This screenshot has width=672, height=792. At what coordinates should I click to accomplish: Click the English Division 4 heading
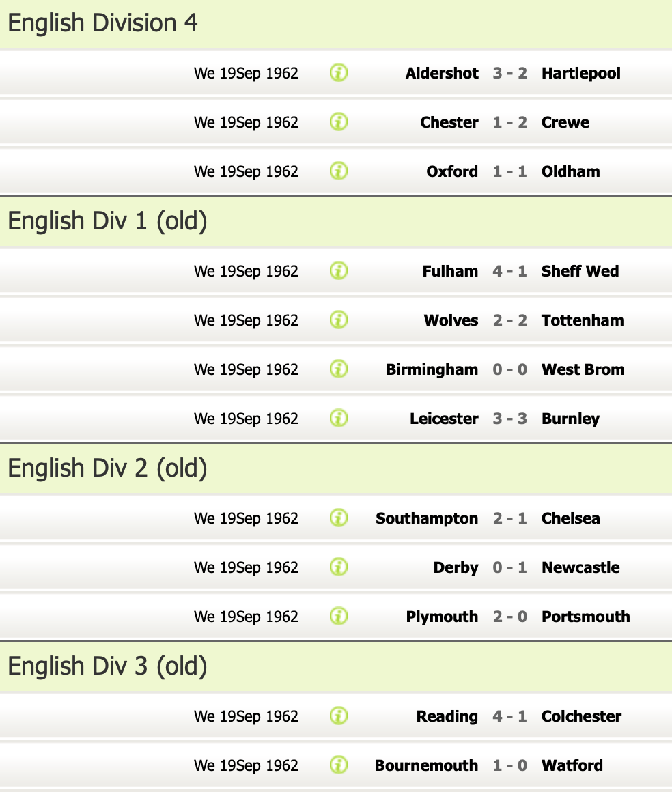103,23
